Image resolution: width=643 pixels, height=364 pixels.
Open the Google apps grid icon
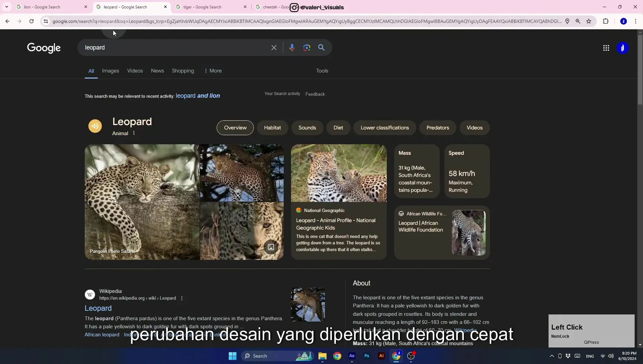(606, 48)
